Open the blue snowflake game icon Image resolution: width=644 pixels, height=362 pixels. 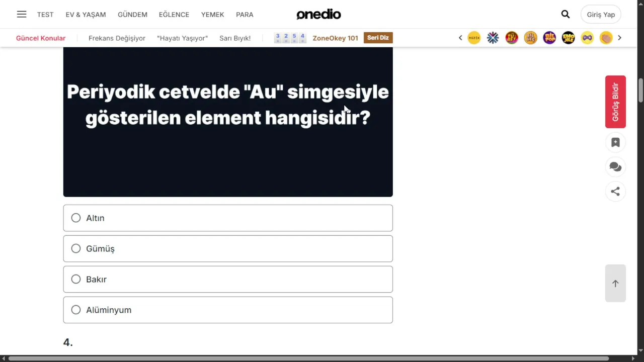click(493, 38)
